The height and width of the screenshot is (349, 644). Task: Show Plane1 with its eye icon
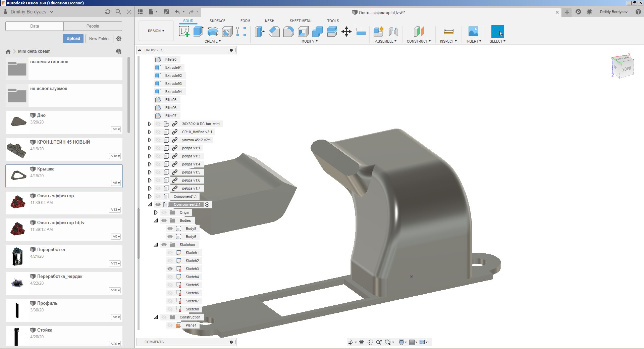click(170, 325)
